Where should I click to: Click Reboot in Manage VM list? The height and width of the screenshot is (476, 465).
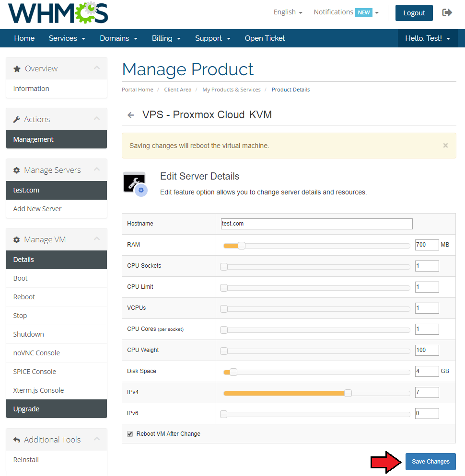[x=57, y=297]
